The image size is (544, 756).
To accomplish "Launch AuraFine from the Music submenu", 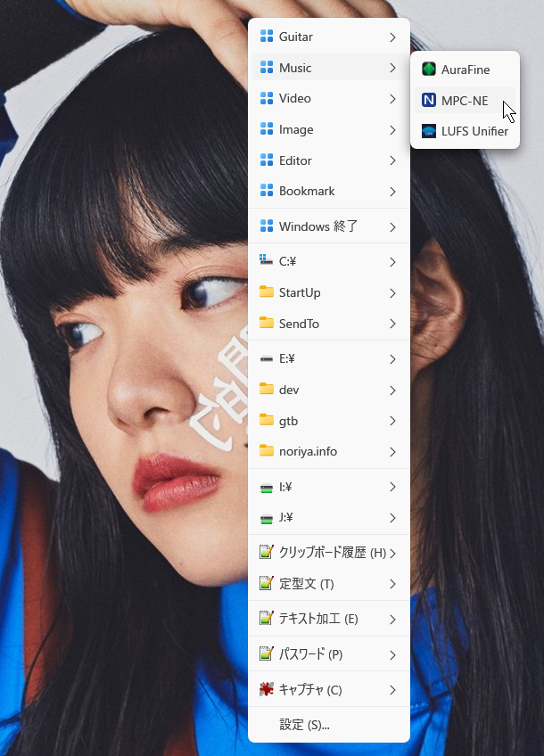I will tap(465, 70).
